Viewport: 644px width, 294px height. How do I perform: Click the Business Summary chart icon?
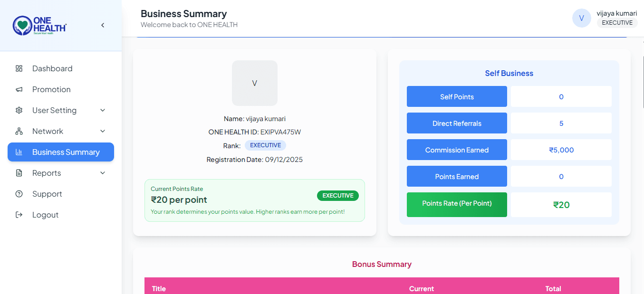19,152
